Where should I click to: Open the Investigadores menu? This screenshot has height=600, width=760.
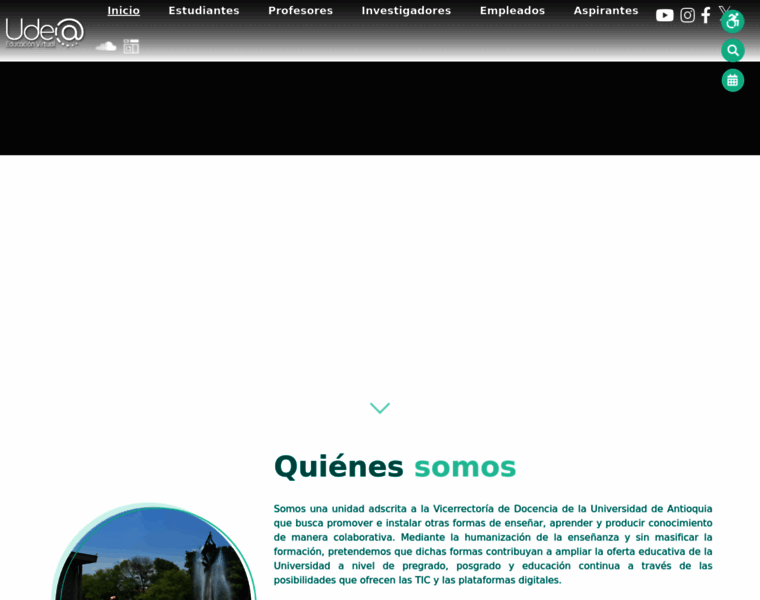[x=406, y=10]
